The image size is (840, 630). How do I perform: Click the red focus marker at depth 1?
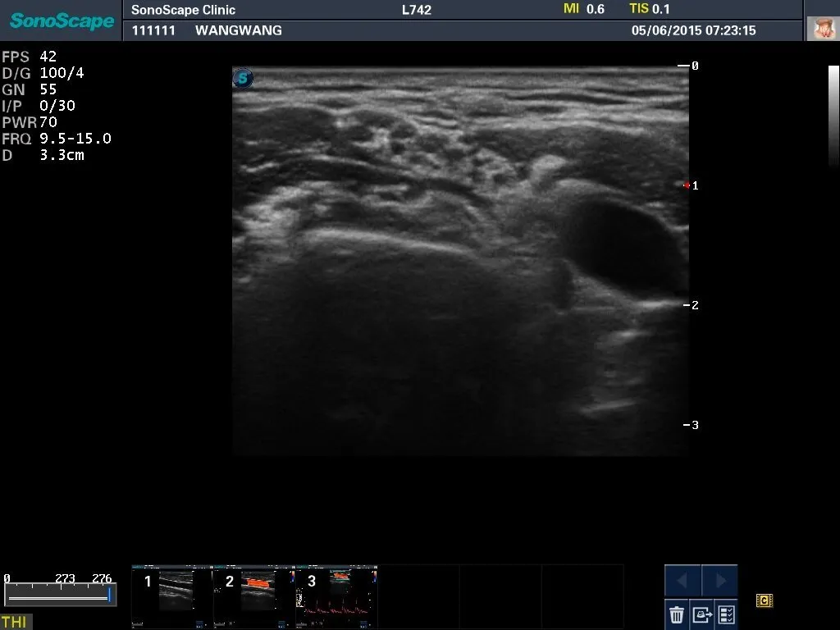pyautogui.click(x=687, y=185)
